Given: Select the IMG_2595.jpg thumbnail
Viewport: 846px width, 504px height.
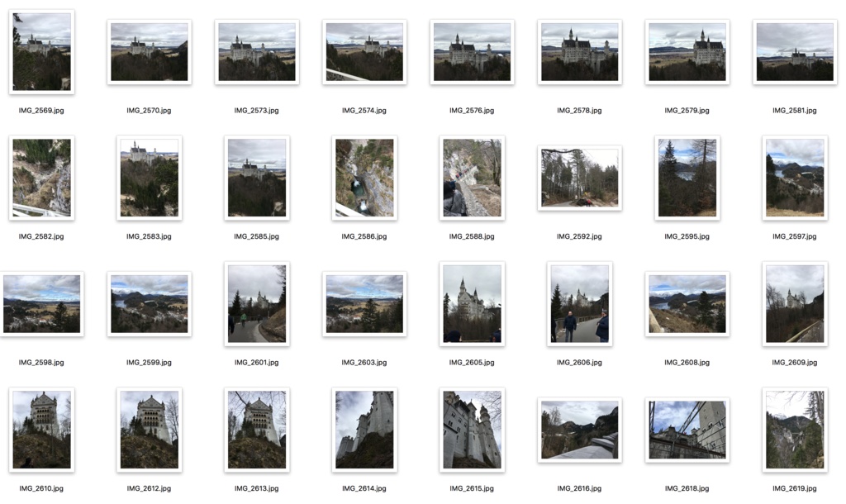Looking at the screenshot, I should coord(687,178).
